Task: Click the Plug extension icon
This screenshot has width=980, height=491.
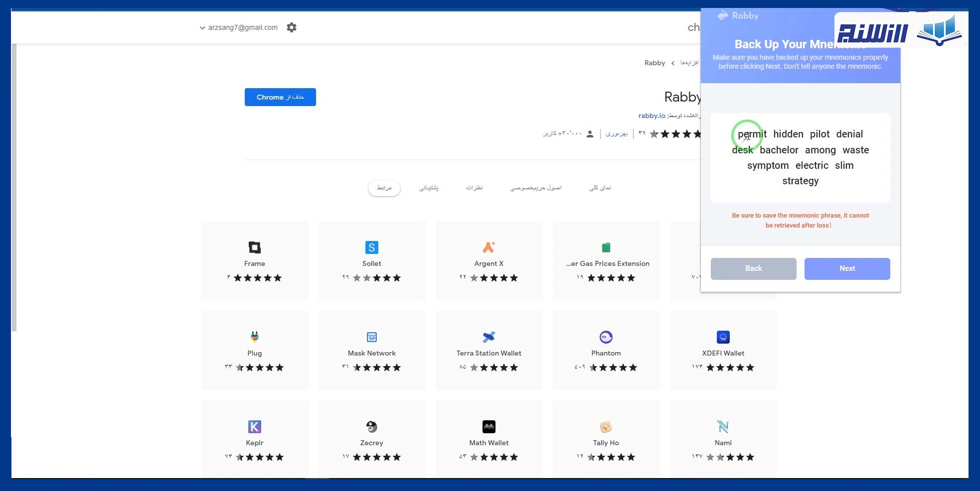Action: tap(255, 337)
